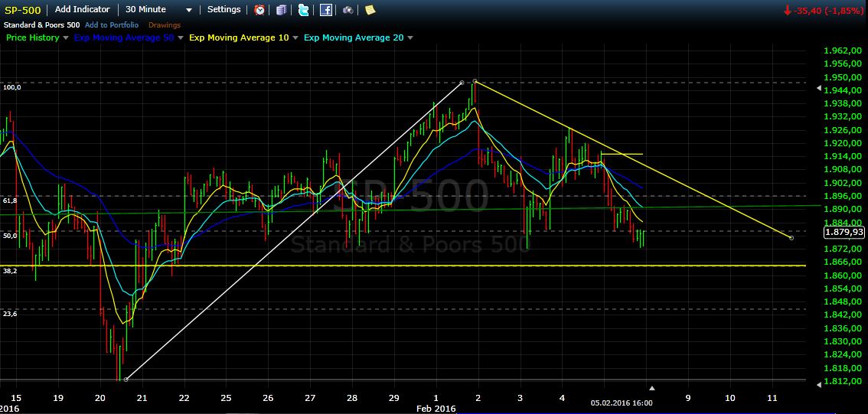The image size is (868, 414).
Task: Open the 30 Minute timeframe dropdown
Action: pos(159,10)
